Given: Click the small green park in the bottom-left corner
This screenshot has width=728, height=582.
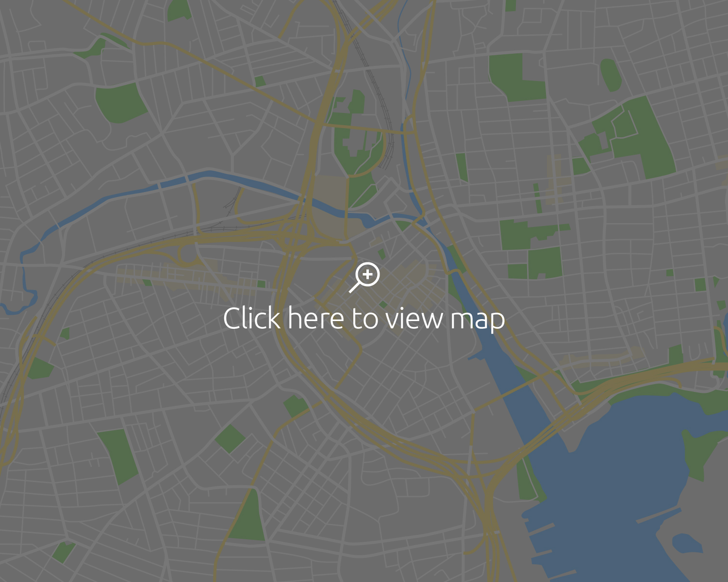Looking at the screenshot, I should [64, 552].
